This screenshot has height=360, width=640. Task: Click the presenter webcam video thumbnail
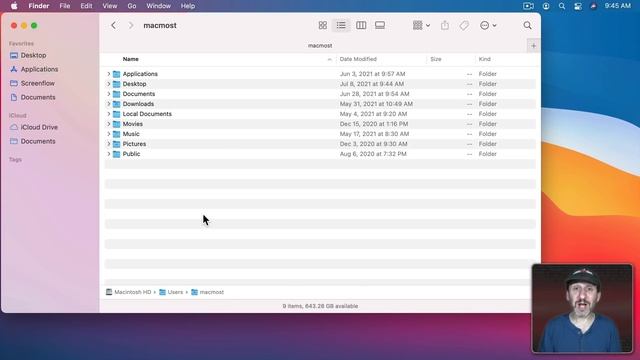point(582,308)
